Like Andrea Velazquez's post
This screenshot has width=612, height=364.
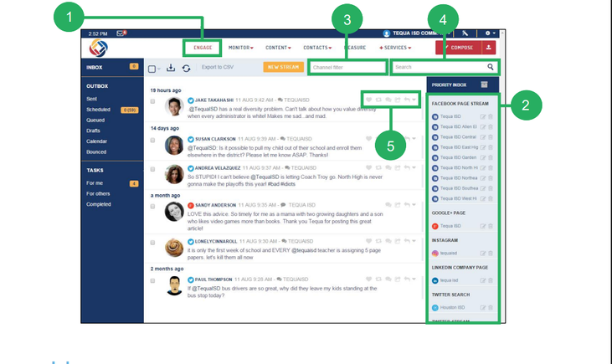pos(369,167)
